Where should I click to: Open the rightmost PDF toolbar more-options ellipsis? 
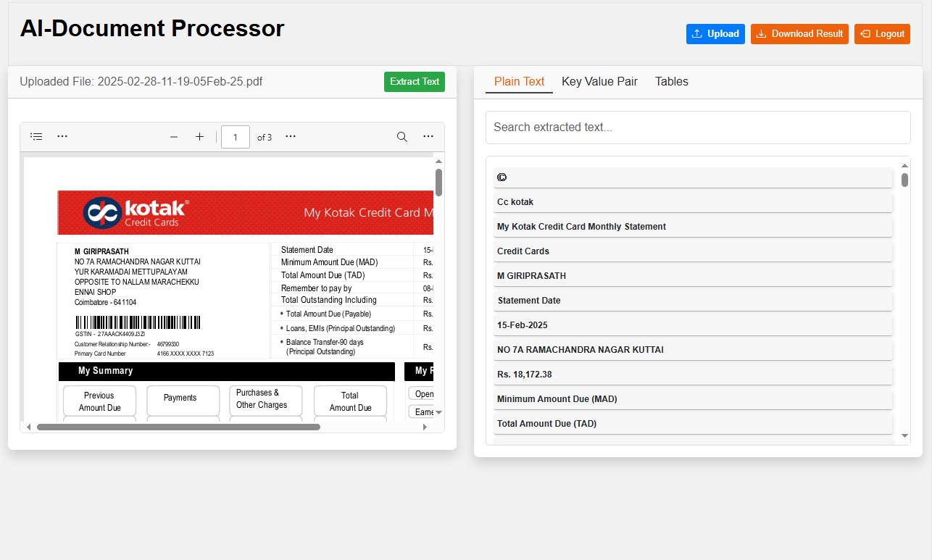point(428,136)
